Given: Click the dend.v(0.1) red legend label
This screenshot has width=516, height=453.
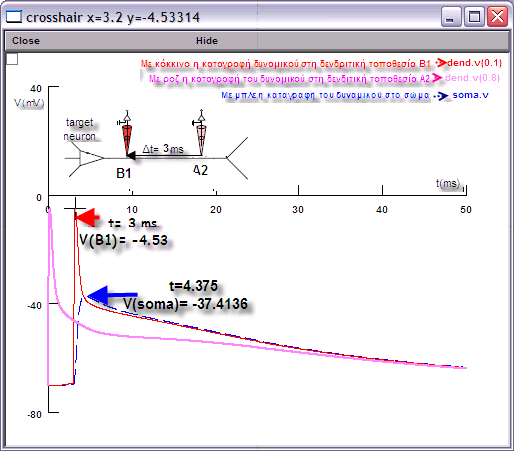Looking at the screenshot, I should coord(474,63).
